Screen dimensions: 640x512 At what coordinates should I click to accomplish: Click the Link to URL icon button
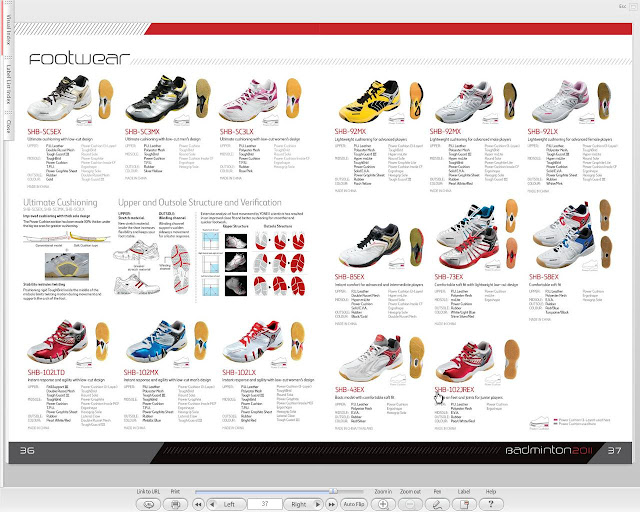[148, 504]
